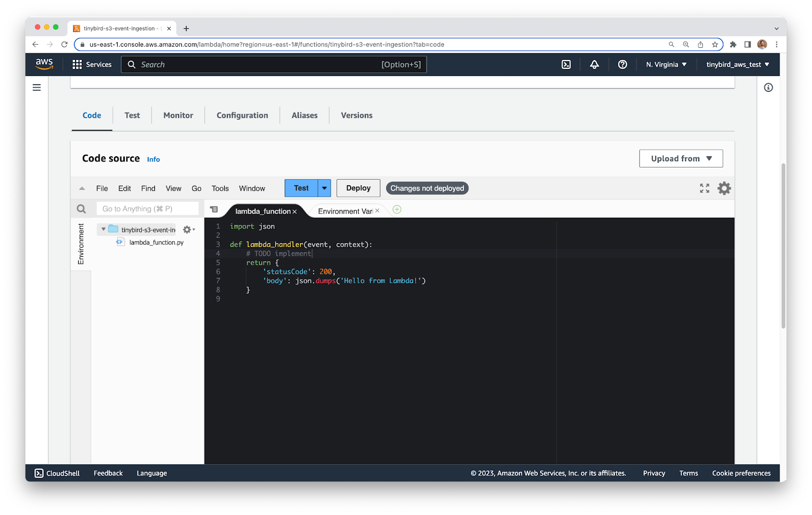Expand the Test button dropdown arrow

coord(324,188)
